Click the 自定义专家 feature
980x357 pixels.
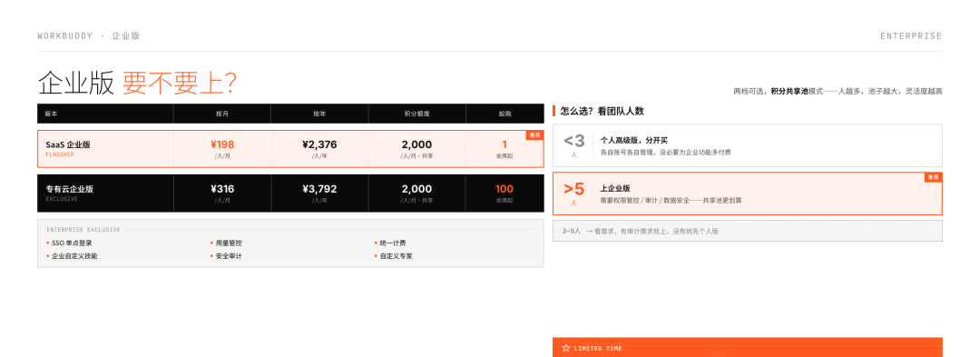pyautogui.click(x=396, y=256)
